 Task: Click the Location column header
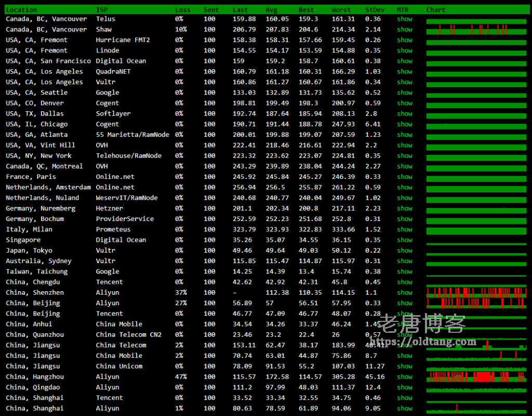click(21, 10)
